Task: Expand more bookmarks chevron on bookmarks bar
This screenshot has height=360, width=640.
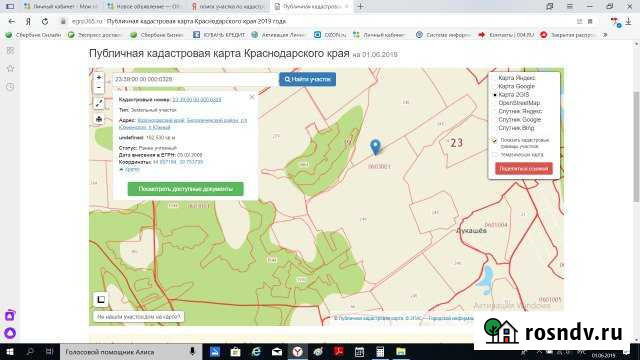Action: tap(605, 35)
